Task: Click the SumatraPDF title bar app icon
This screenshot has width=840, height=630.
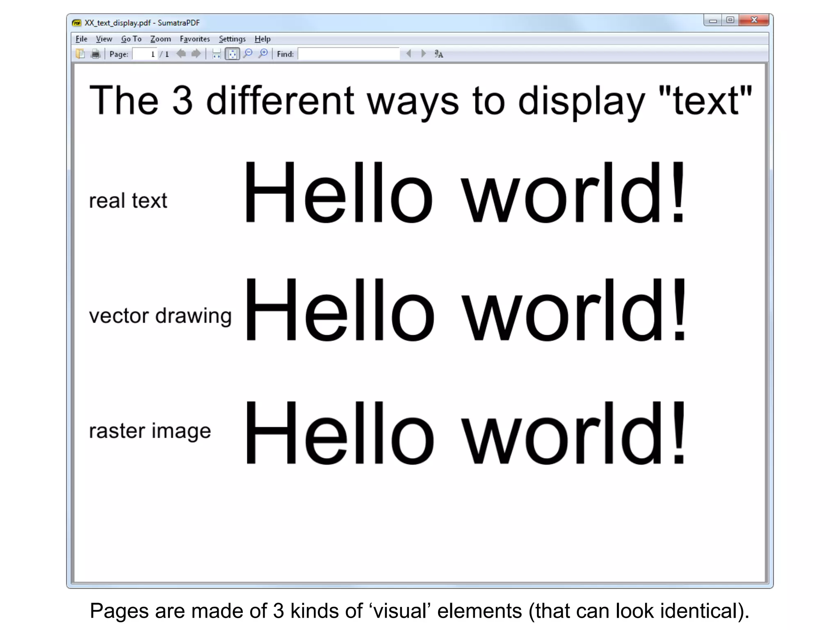Action: point(77,23)
